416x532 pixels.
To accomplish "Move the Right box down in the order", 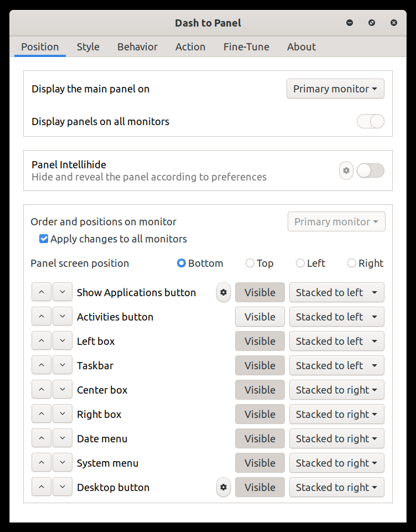I will point(63,414).
